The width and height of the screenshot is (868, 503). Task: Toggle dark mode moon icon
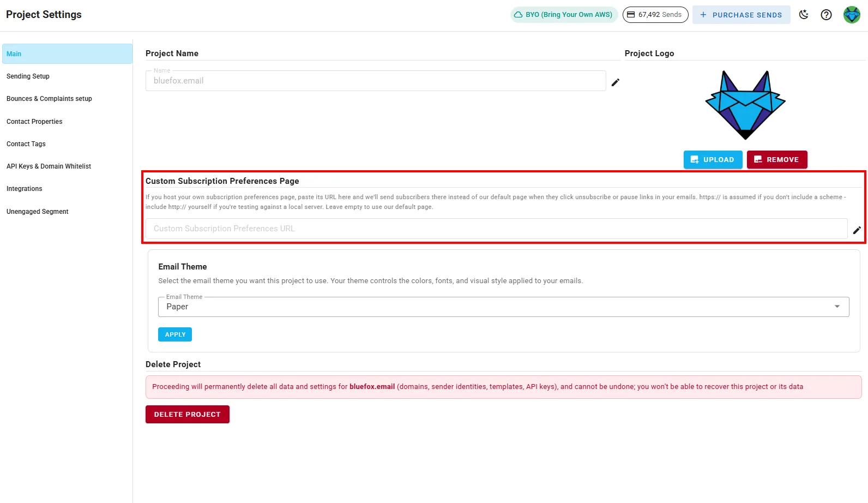coord(804,15)
